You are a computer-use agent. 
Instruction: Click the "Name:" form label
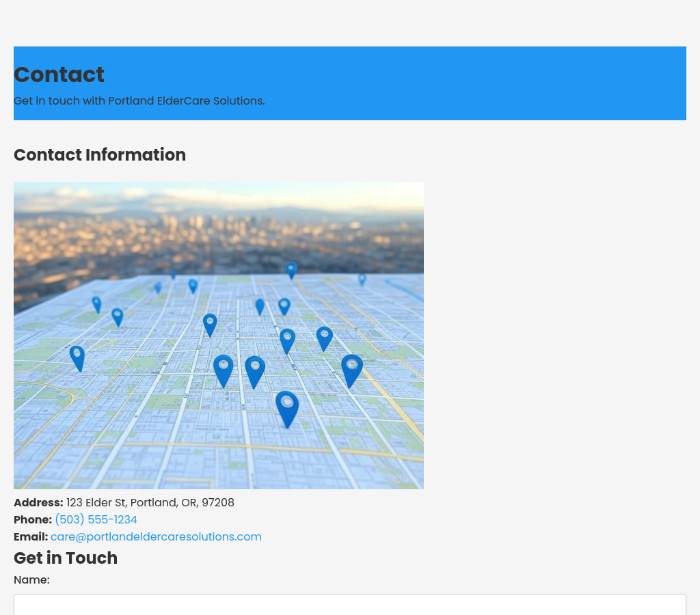point(31,580)
